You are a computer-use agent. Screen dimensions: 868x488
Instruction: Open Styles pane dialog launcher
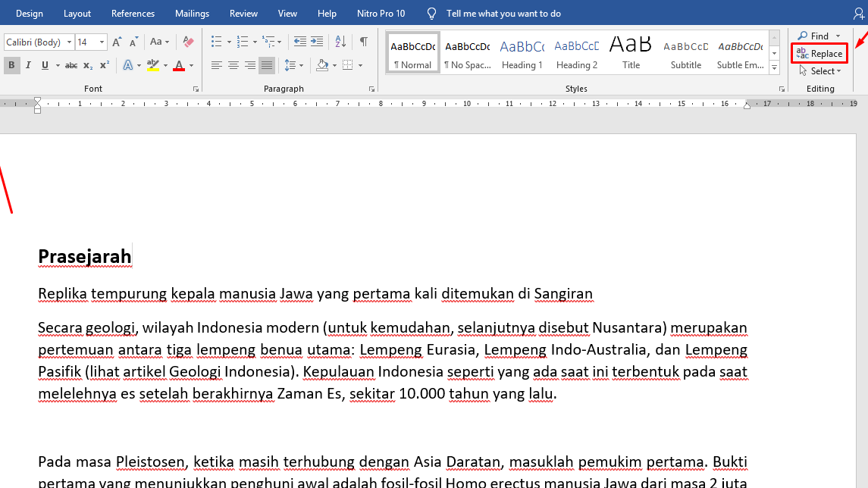coord(782,89)
